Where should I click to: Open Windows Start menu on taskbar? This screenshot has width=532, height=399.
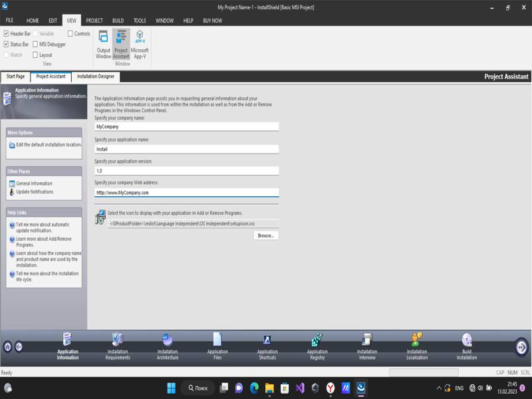[x=171, y=388]
